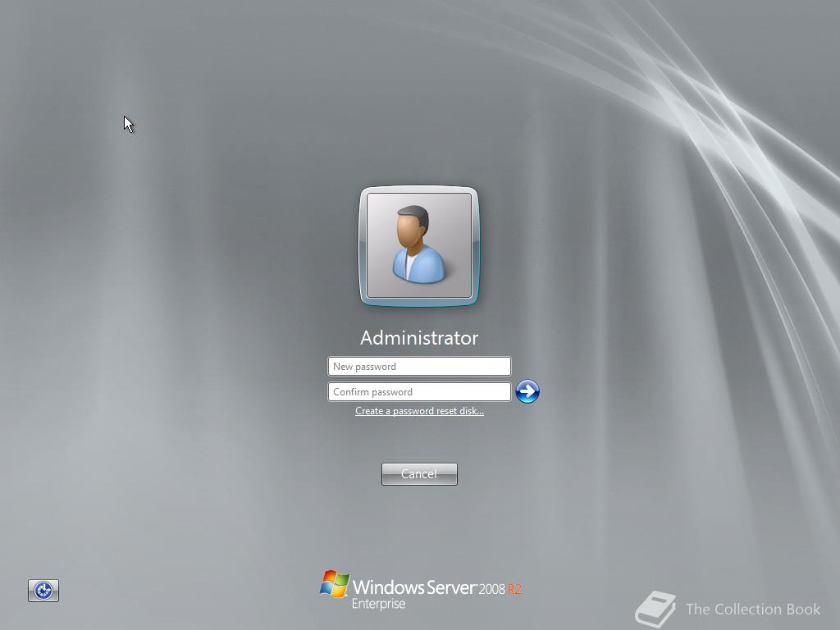Focus the Confirm password field
The height and width of the screenshot is (630, 840).
tap(419, 391)
